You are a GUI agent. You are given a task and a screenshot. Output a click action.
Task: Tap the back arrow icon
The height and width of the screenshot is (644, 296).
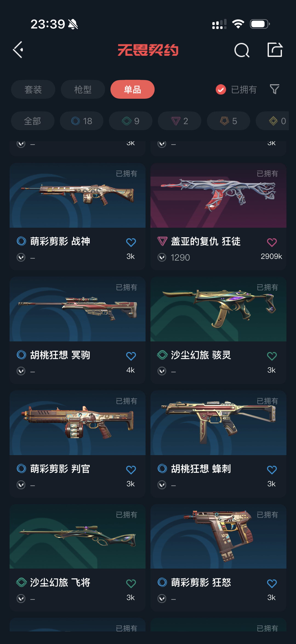18,50
